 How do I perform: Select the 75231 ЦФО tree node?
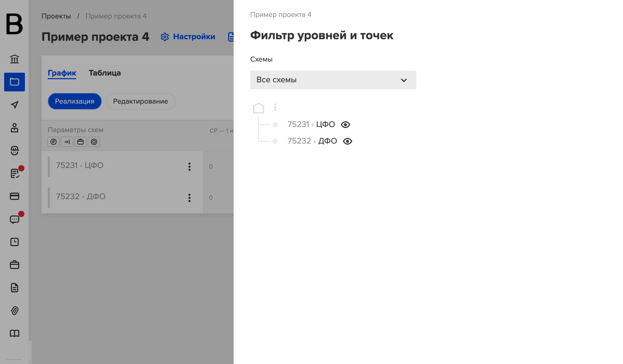311,124
